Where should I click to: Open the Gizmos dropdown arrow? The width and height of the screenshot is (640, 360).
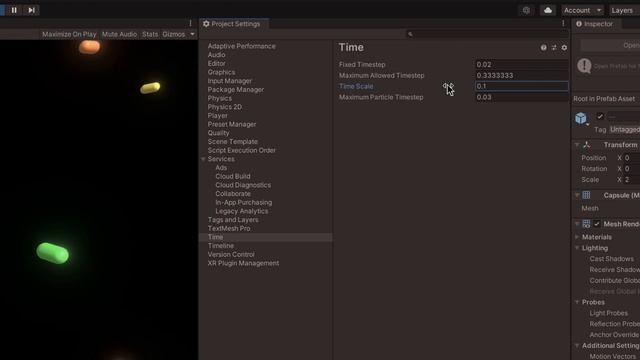coord(192,34)
